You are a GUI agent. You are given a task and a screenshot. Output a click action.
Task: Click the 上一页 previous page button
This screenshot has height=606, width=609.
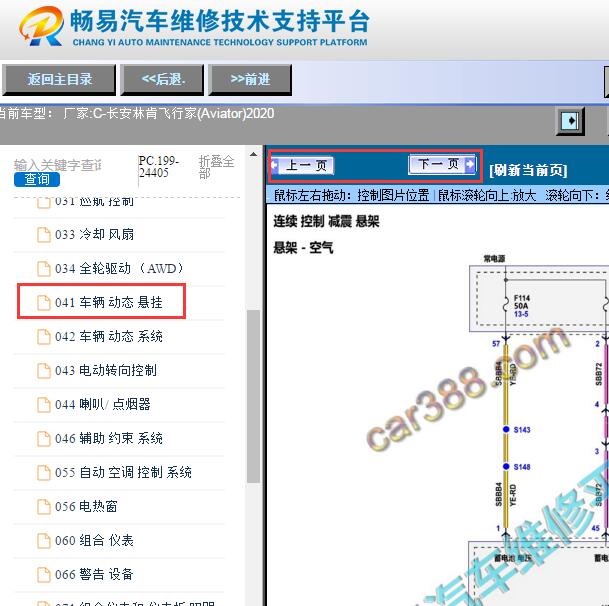click(x=303, y=165)
